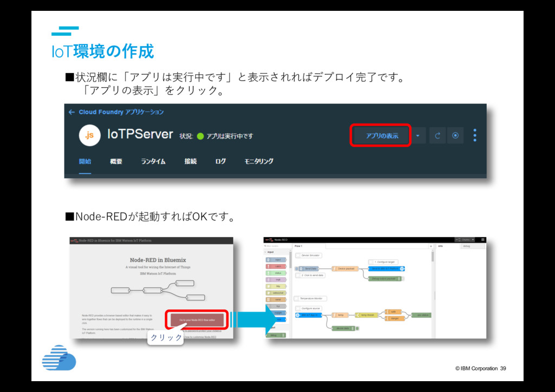Open the dropdown caret next to アプリの表示
The width and height of the screenshot is (555, 392).
(x=418, y=135)
